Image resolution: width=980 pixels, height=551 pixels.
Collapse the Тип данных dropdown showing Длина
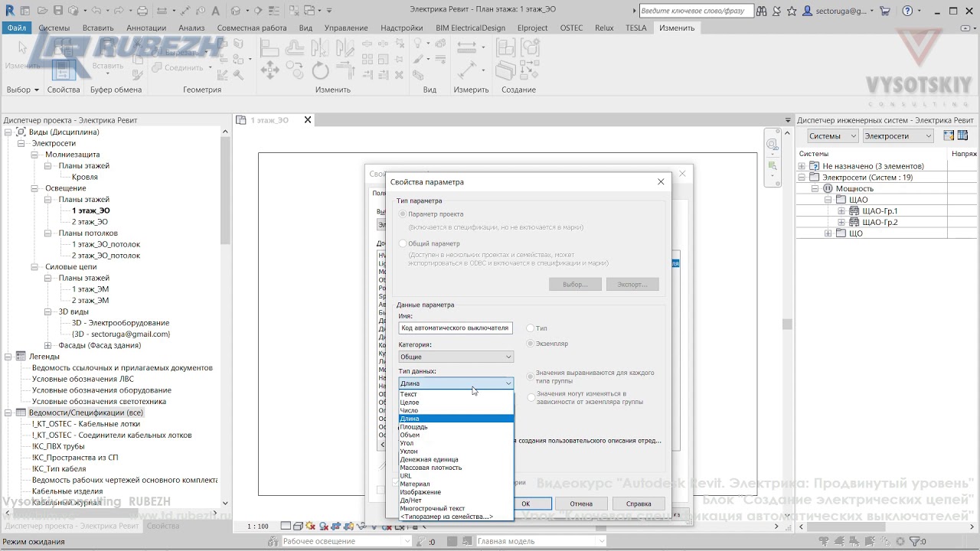tap(456, 383)
